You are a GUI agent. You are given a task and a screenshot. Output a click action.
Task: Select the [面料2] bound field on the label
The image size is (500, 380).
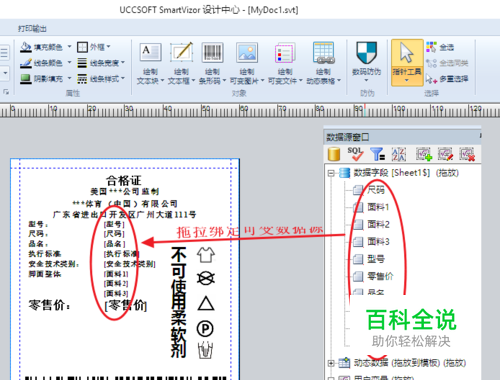click(x=116, y=284)
